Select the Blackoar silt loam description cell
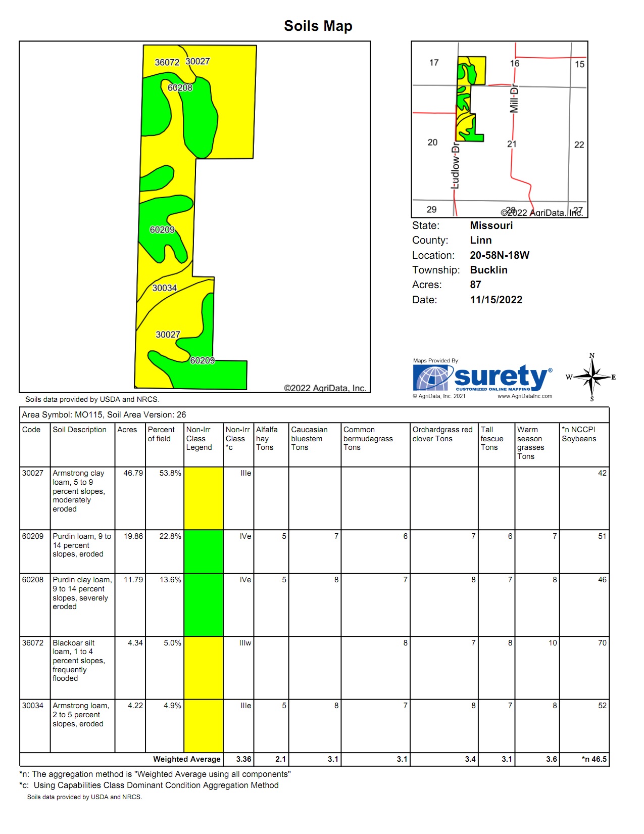 coord(79,661)
